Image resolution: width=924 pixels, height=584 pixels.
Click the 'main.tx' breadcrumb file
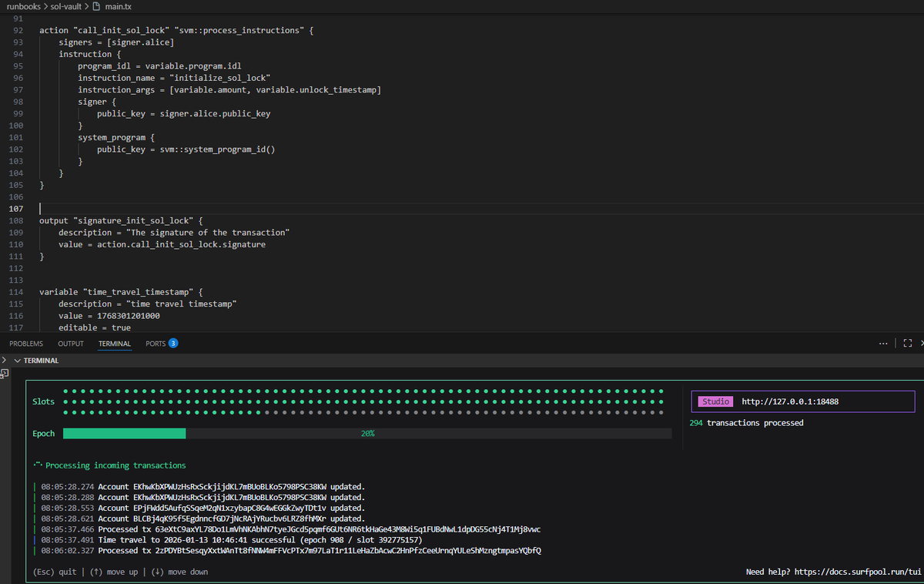click(119, 6)
